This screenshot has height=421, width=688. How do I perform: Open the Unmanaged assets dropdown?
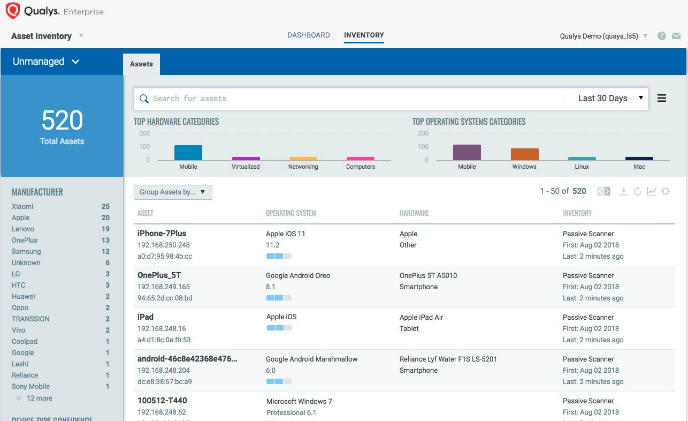coord(46,61)
